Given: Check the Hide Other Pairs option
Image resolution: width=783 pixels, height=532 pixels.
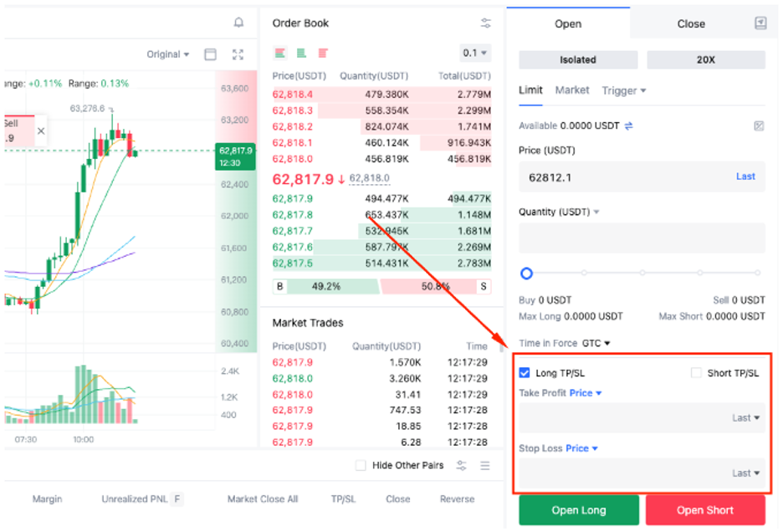Looking at the screenshot, I should click(x=361, y=465).
